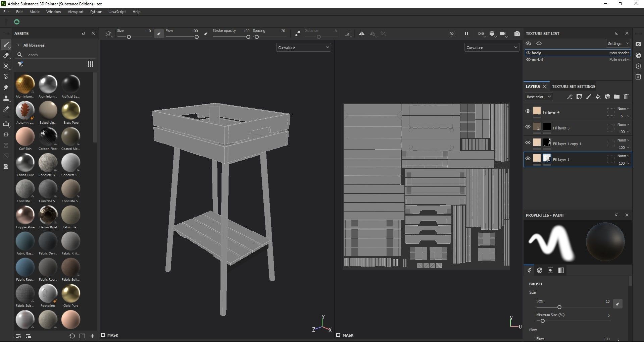Import resources with the plus icon
The image size is (644, 342).
(x=92, y=336)
